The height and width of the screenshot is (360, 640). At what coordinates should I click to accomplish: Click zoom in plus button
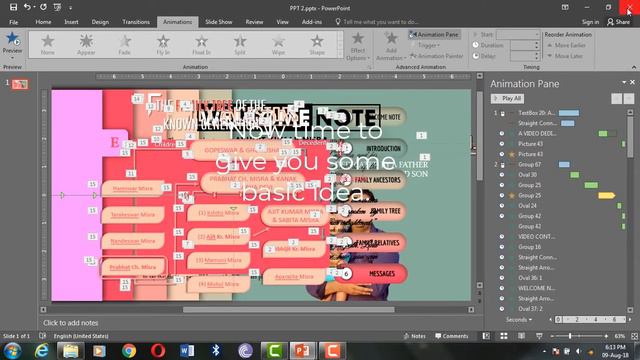pyautogui.click(x=606, y=336)
